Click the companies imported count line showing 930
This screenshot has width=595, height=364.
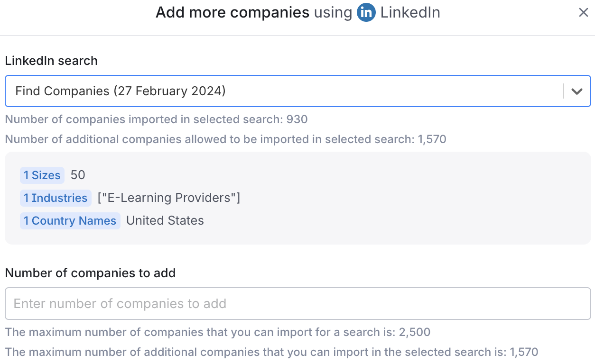[156, 119]
